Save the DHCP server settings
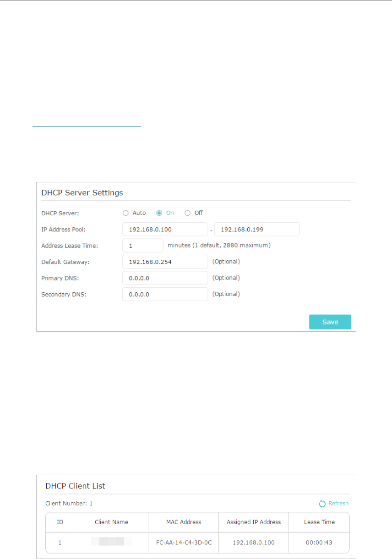 coord(330,322)
